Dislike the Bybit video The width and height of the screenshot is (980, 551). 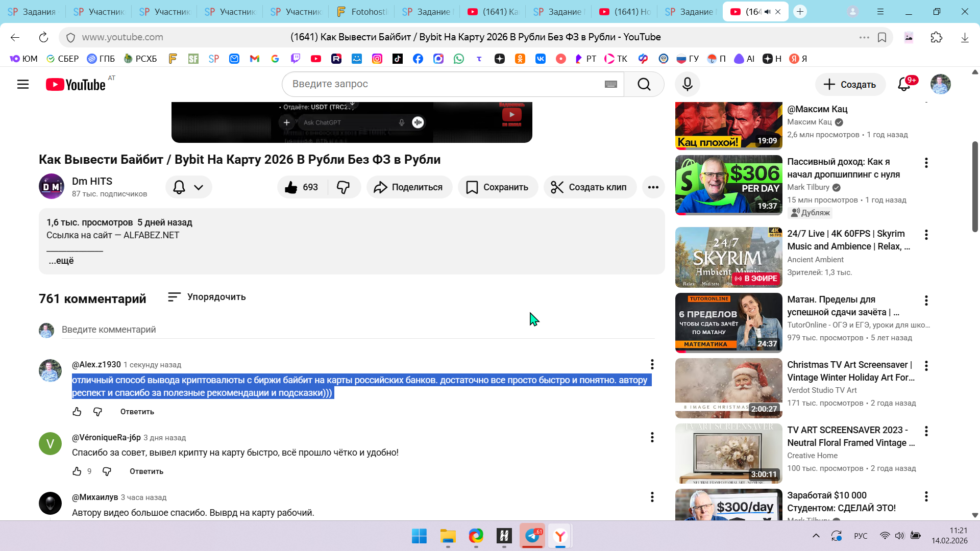click(x=344, y=187)
